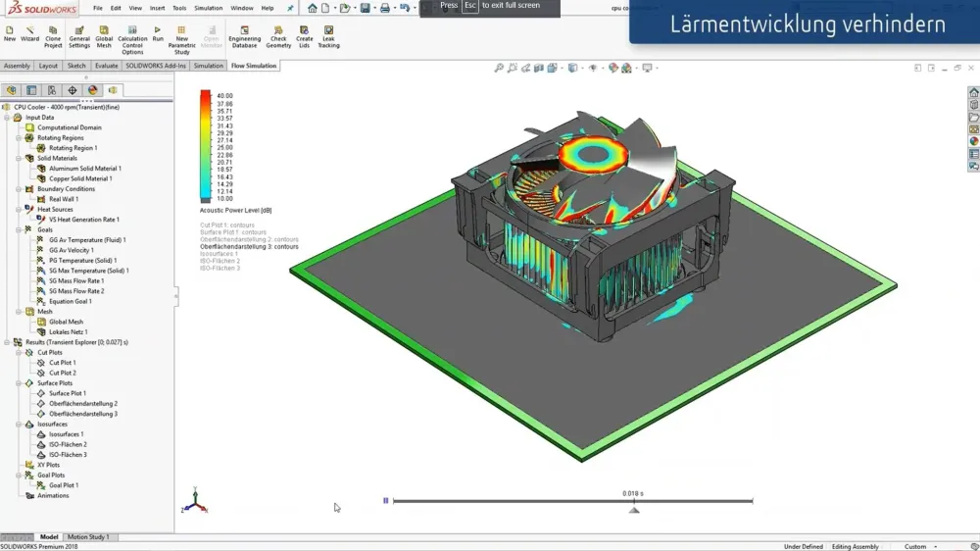Click the 'Oberflächendarstellung 3: contours' legend entry

(x=249, y=246)
